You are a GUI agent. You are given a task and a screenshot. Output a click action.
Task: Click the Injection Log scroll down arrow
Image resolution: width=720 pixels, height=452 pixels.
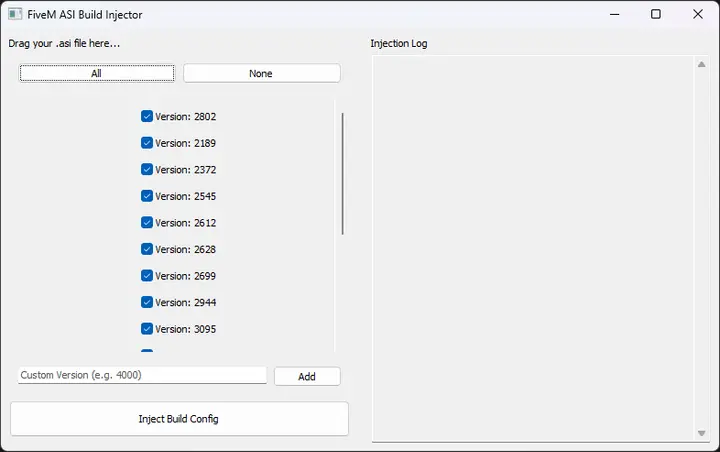point(701,433)
